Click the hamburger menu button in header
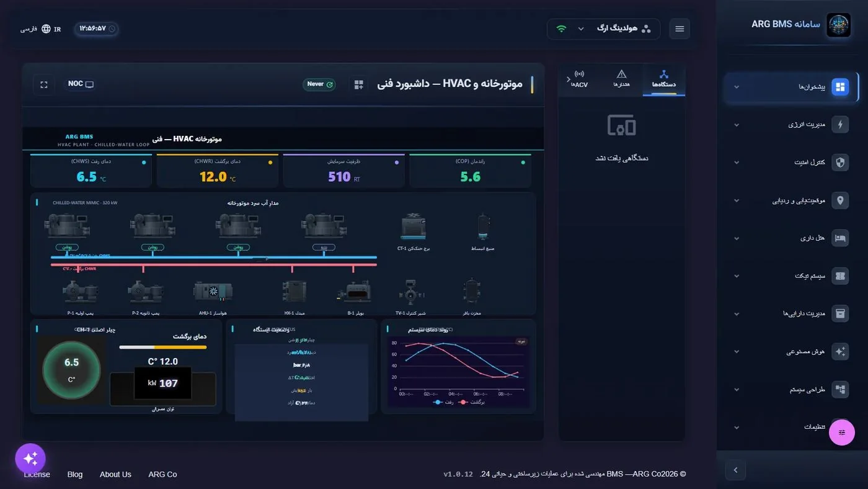 680,29
